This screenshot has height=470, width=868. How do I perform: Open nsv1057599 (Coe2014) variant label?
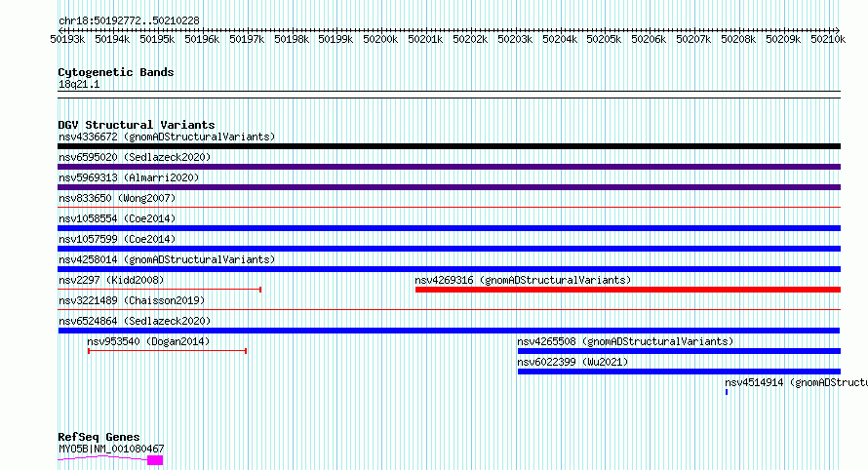coord(117,239)
